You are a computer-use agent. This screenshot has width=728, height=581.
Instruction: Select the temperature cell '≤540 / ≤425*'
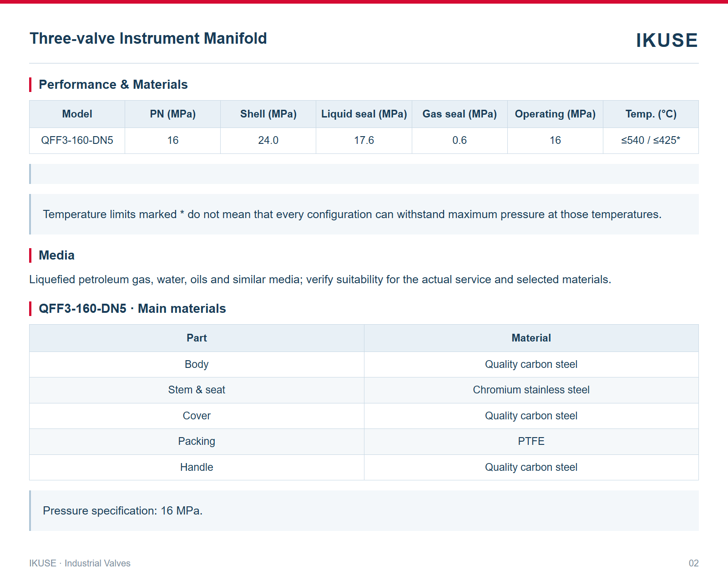tap(651, 140)
